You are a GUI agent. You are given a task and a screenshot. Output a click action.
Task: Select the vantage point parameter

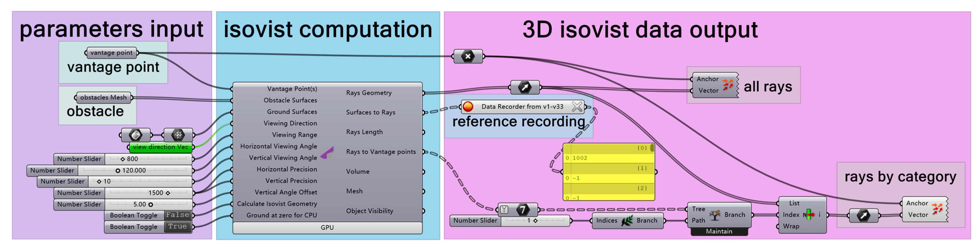click(x=111, y=53)
